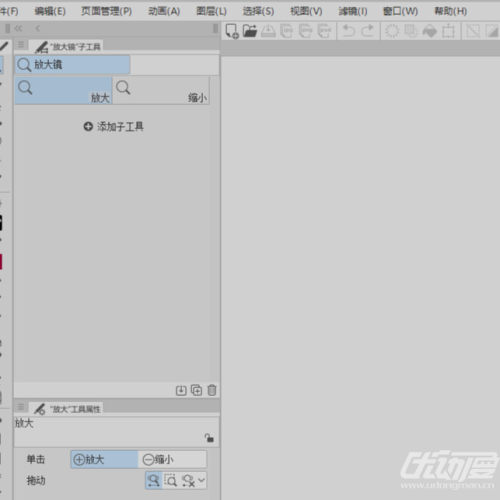500x500 pixels.
Task: Click the Fill bucket icon in toolbar
Action: (x=429, y=32)
